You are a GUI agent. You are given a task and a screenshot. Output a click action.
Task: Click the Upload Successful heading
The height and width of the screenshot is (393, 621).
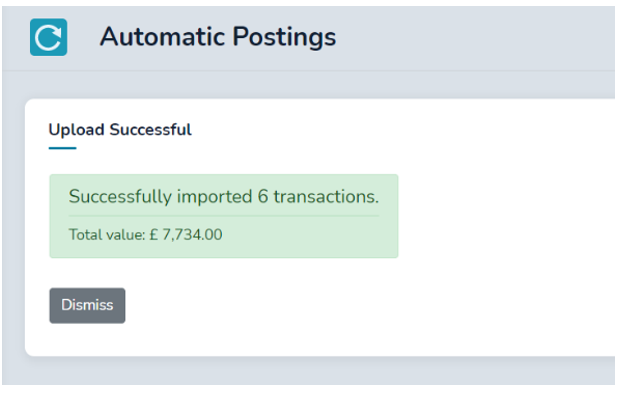click(x=120, y=130)
